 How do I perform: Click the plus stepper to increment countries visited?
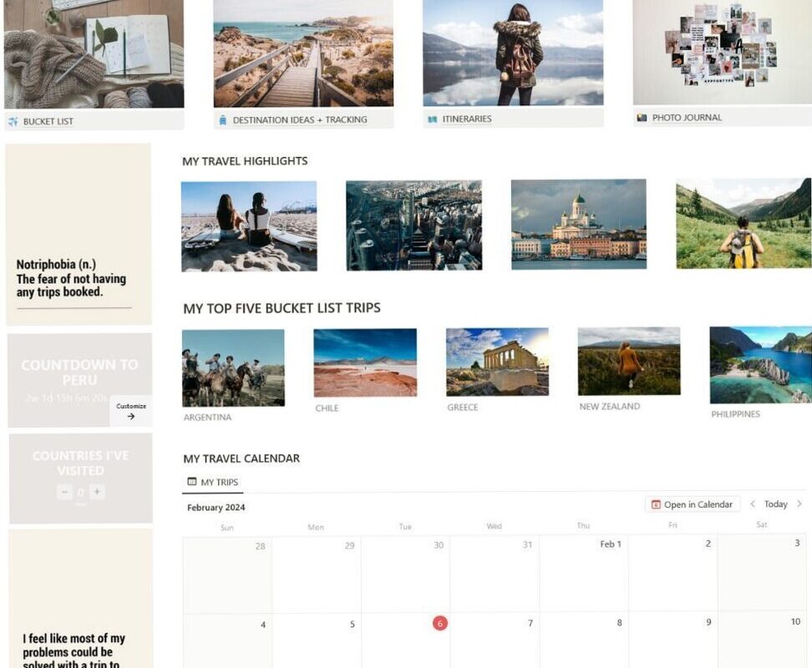click(x=97, y=492)
